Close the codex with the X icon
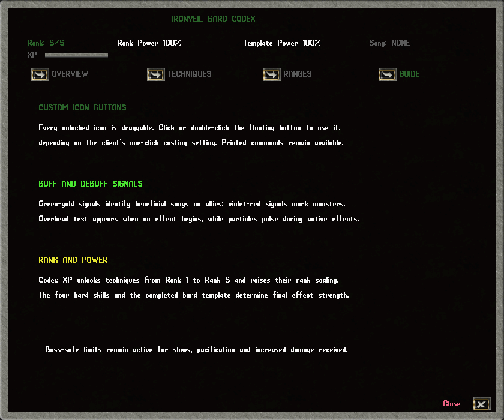The image size is (504, 420). [x=481, y=404]
